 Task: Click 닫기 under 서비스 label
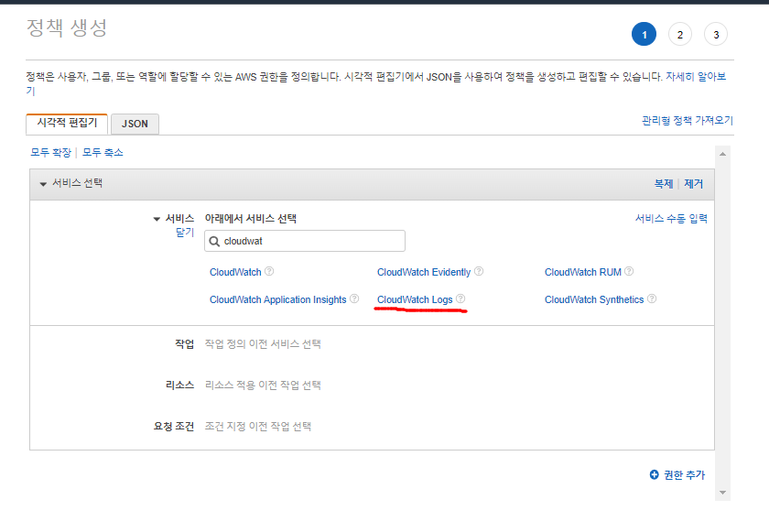[x=185, y=233]
